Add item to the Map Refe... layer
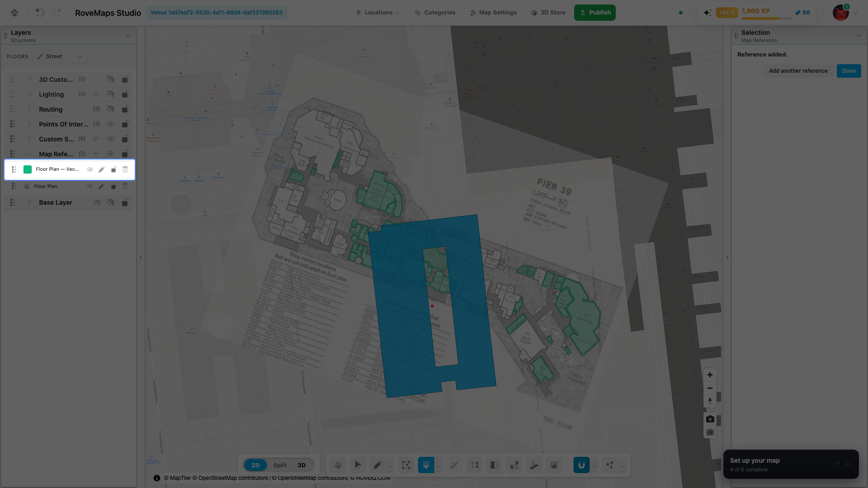 click(x=95, y=154)
